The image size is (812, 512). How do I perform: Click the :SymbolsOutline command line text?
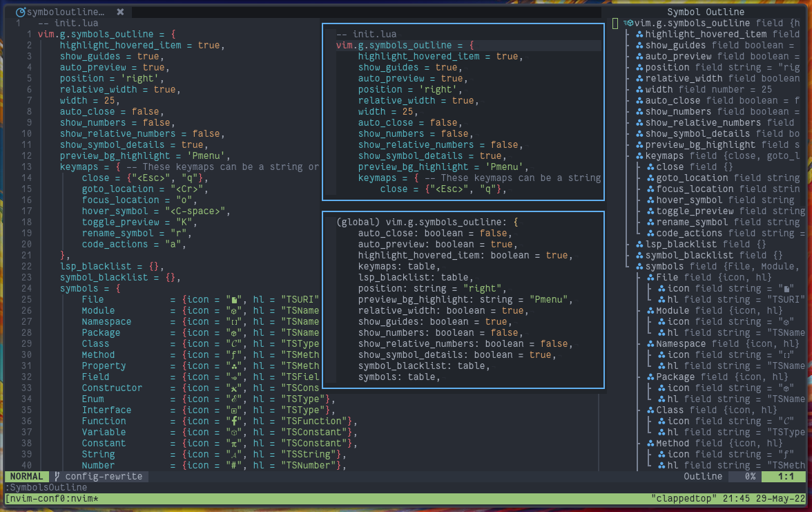pyautogui.click(x=46, y=487)
